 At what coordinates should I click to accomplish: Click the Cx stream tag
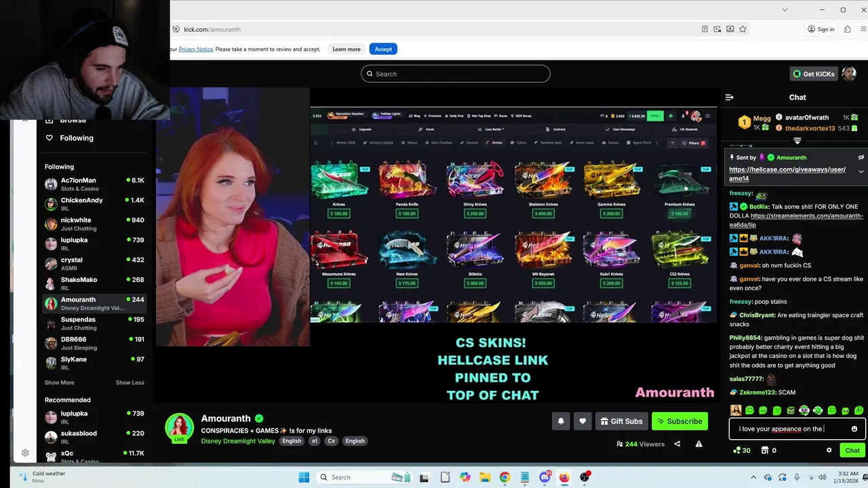tap(331, 441)
